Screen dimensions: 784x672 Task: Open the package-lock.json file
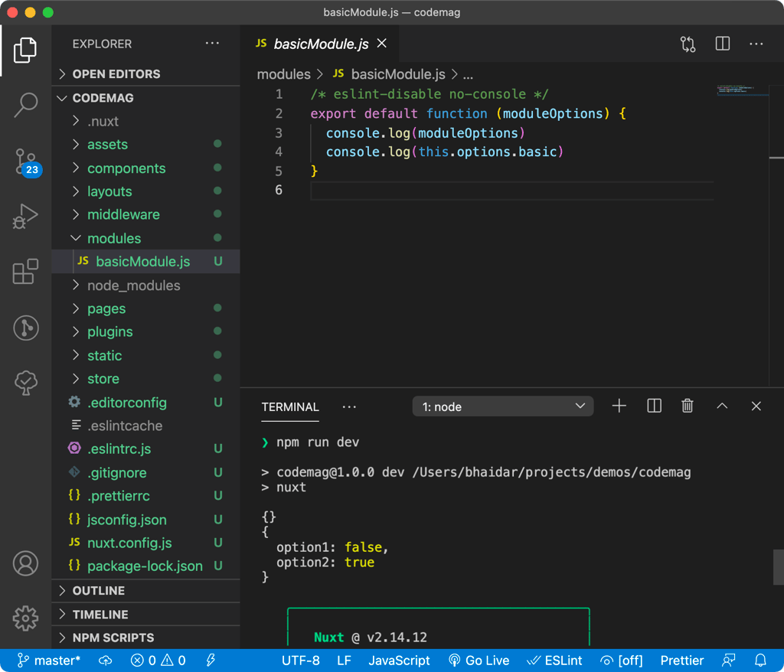[145, 566]
